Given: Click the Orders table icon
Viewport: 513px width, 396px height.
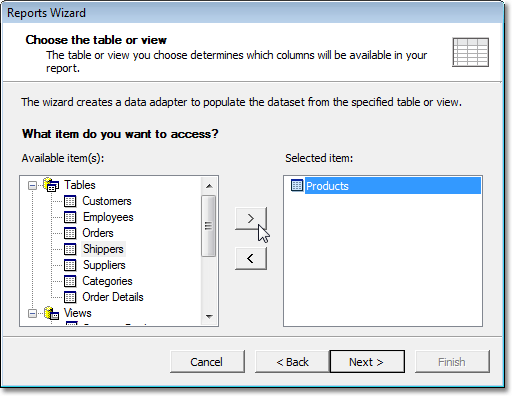Looking at the screenshot, I should 70,233.
